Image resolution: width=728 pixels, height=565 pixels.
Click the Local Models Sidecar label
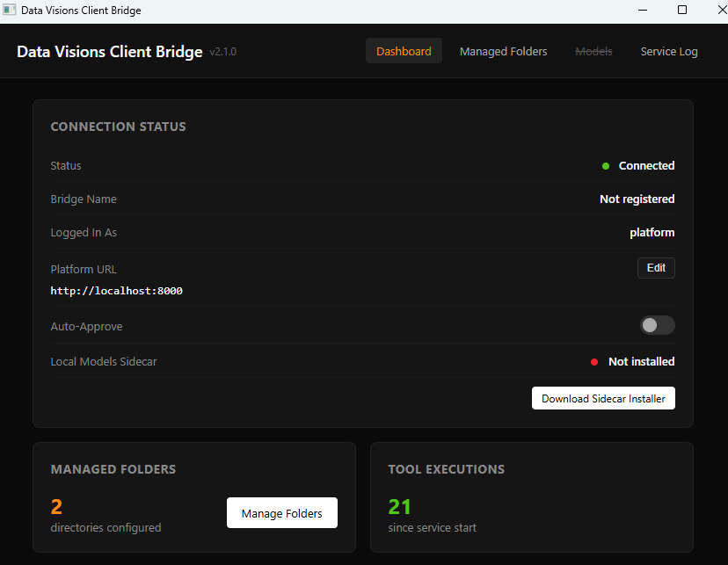[x=104, y=361]
